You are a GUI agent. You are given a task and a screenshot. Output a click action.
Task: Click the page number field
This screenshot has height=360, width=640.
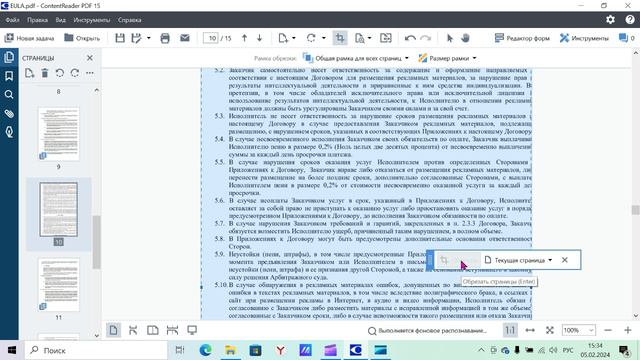211,38
